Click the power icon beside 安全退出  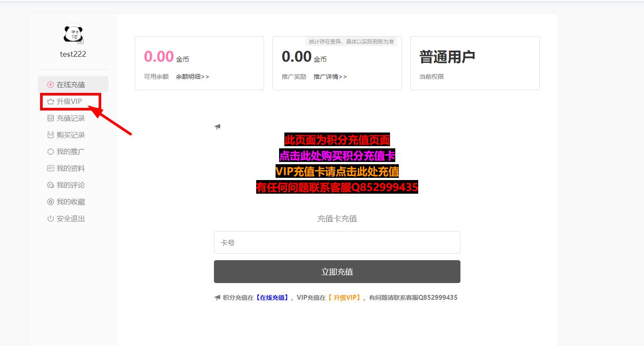(51, 218)
